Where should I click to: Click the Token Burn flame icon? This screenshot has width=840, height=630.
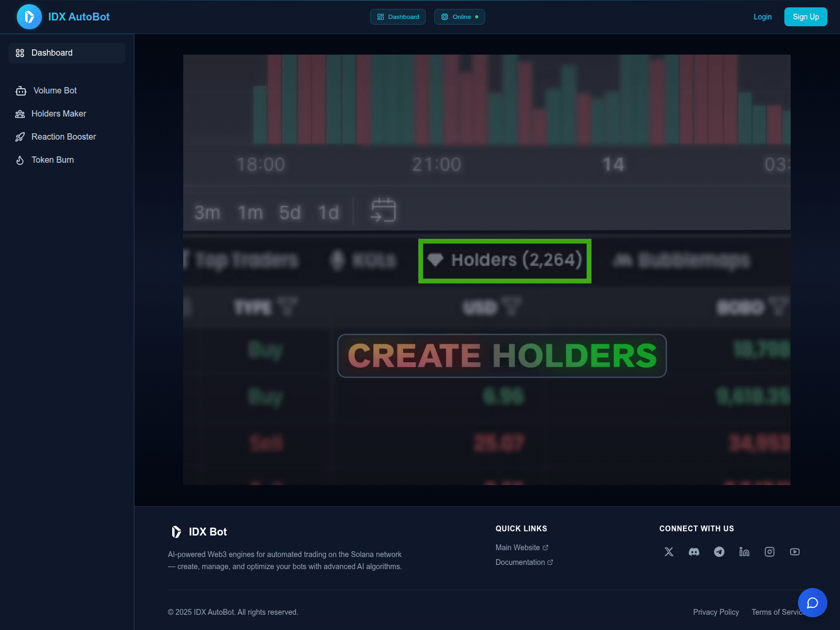(20, 160)
